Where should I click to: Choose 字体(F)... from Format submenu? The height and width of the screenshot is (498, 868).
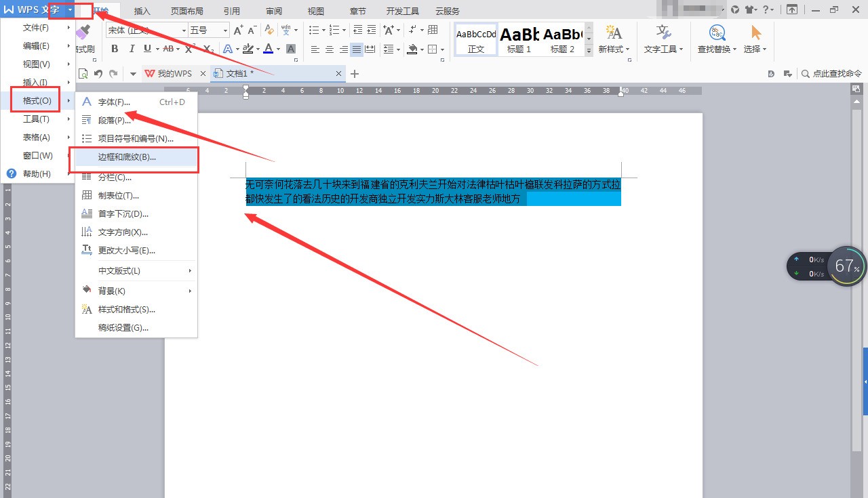tap(136, 102)
